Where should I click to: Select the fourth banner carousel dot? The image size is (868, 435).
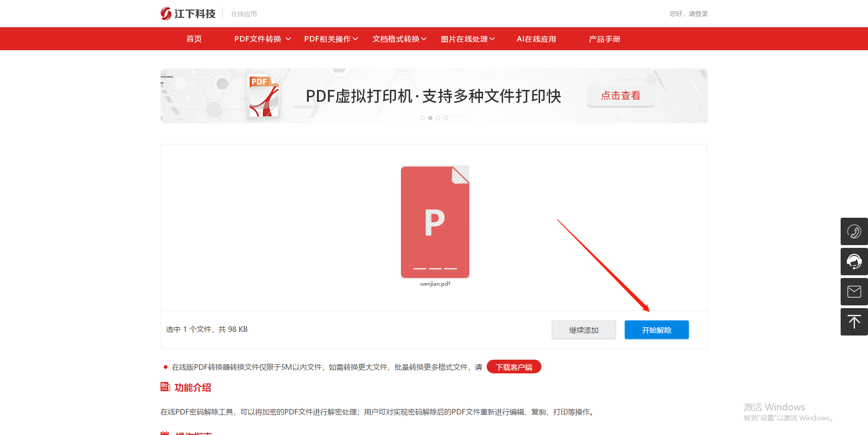click(446, 118)
